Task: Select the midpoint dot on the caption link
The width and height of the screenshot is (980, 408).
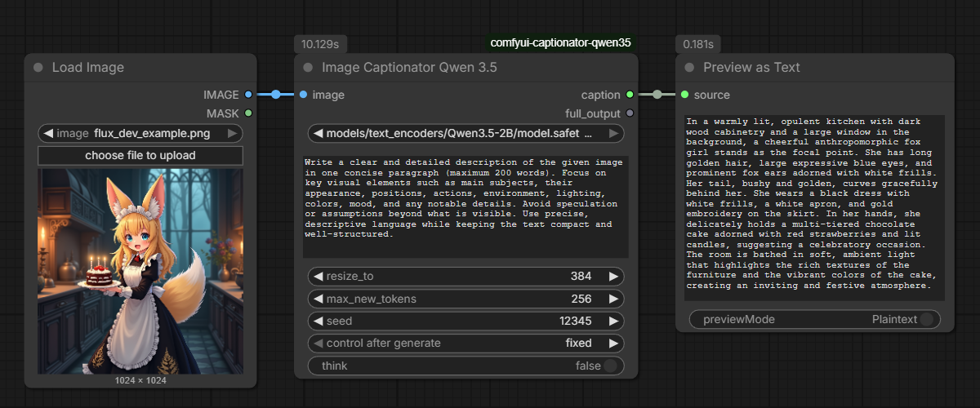Action: tap(657, 95)
